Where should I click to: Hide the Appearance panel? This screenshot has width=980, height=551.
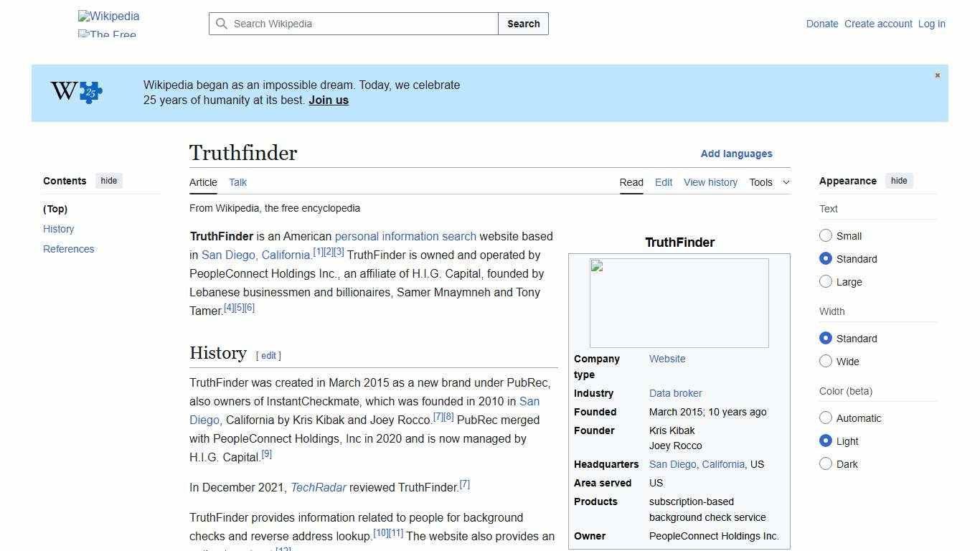899,181
